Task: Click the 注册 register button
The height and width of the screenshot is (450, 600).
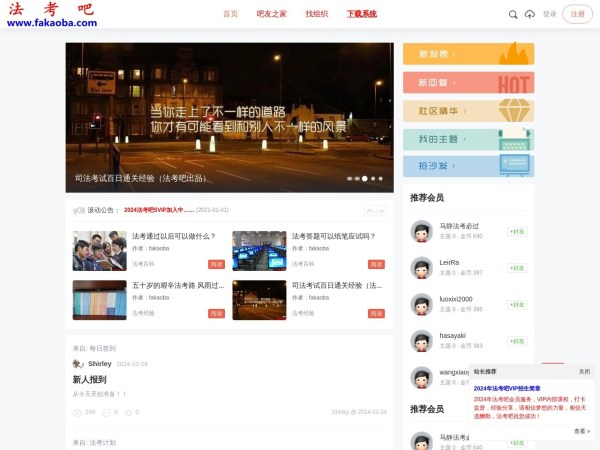Action: (x=577, y=14)
